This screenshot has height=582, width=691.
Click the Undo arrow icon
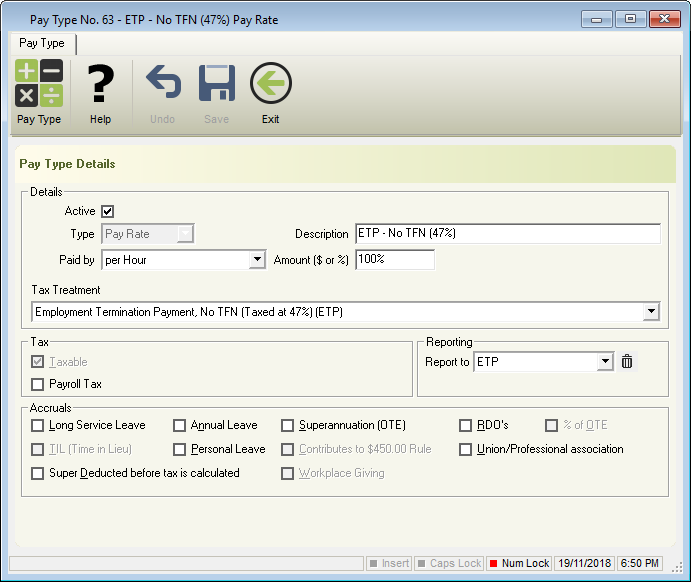tap(163, 82)
